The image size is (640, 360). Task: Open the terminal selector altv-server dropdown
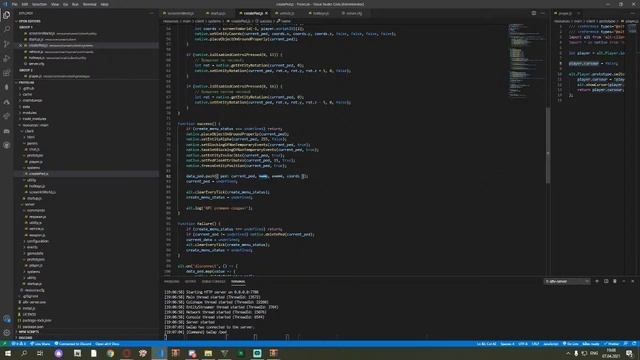(x=567, y=281)
